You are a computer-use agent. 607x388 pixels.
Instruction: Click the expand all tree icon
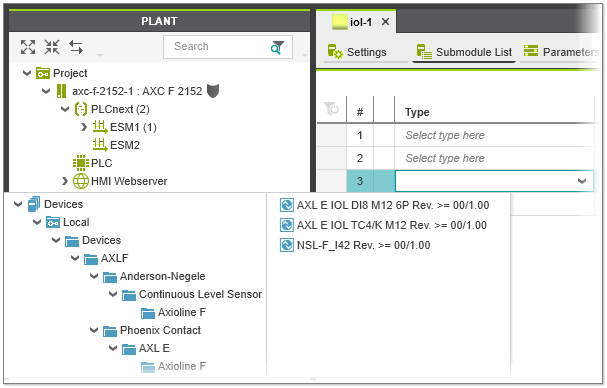point(28,47)
